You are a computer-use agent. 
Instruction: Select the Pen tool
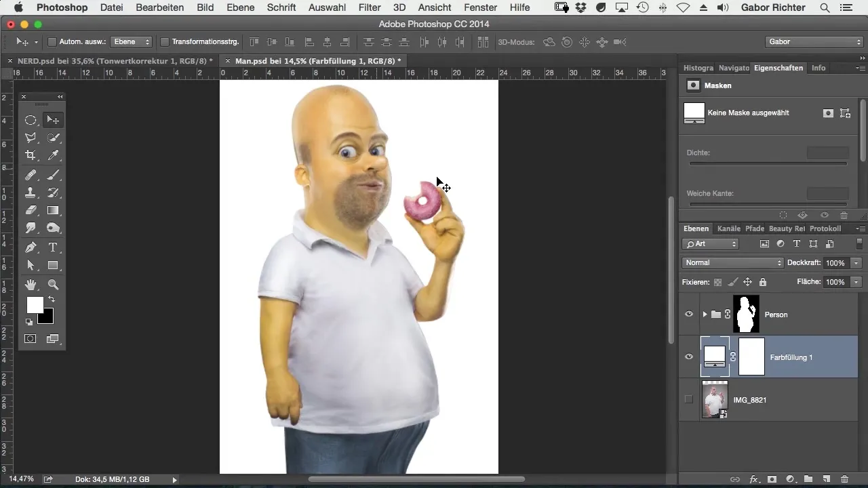pyautogui.click(x=31, y=247)
